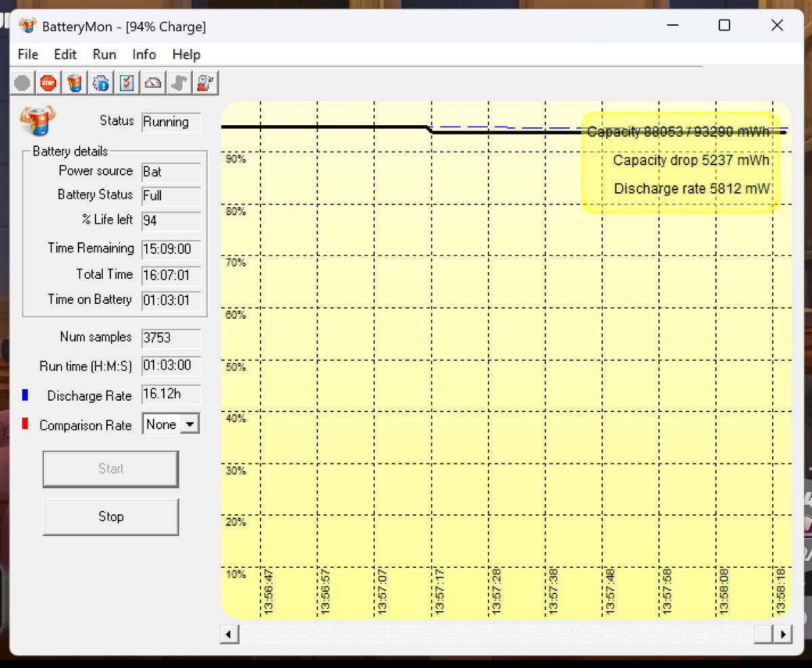The width and height of the screenshot is (812, 668).
Task: Click the toolbar icon with red X
Action: 205,83
